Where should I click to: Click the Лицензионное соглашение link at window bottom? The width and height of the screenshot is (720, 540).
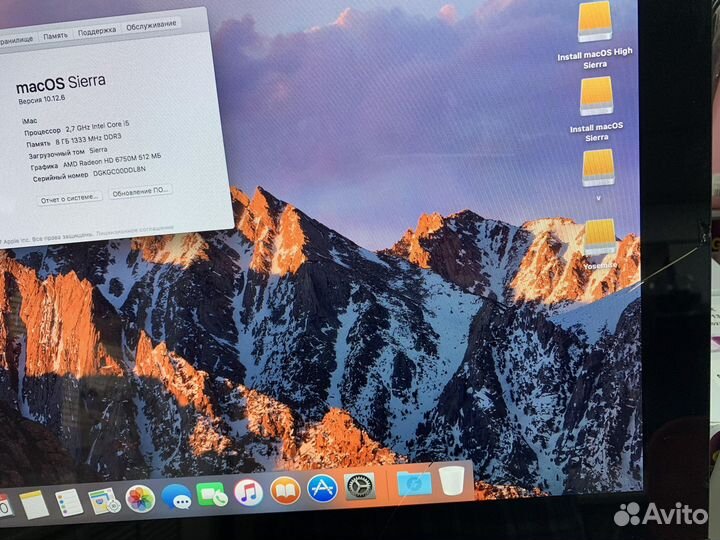pos(135,230)
